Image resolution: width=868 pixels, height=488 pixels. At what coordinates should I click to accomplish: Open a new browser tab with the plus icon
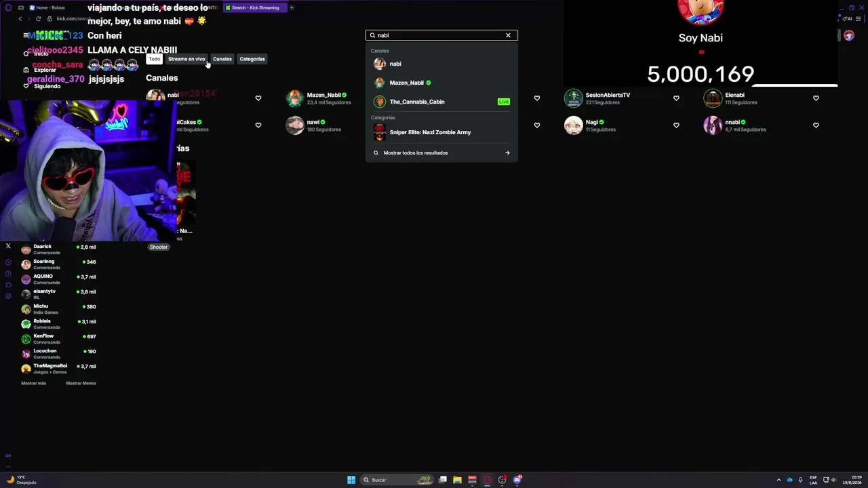tap(292, 7)
